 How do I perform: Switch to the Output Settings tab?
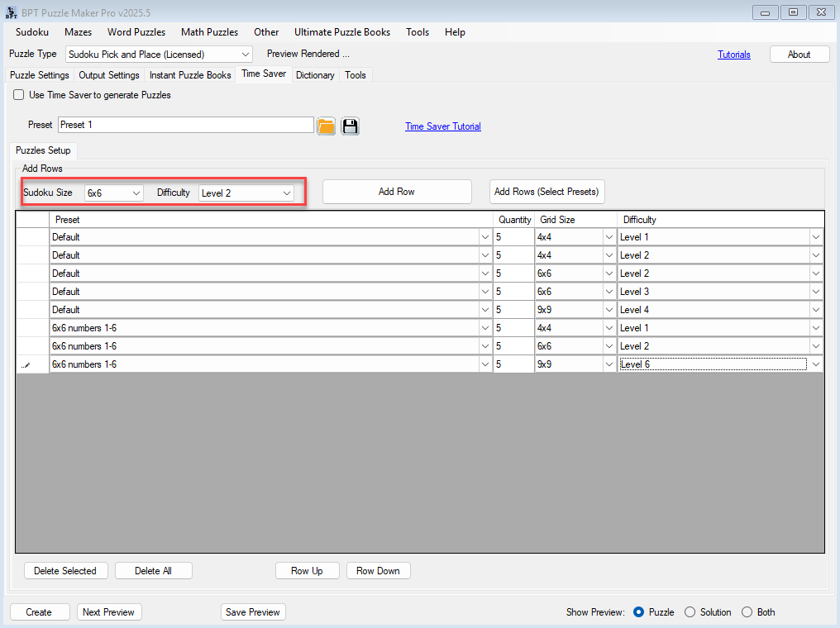point(109,75)
